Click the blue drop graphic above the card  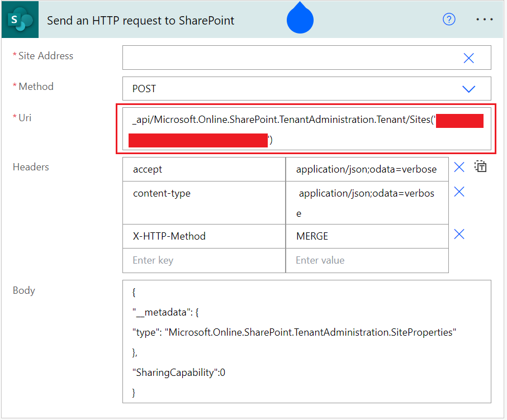[x=300, y=17]
